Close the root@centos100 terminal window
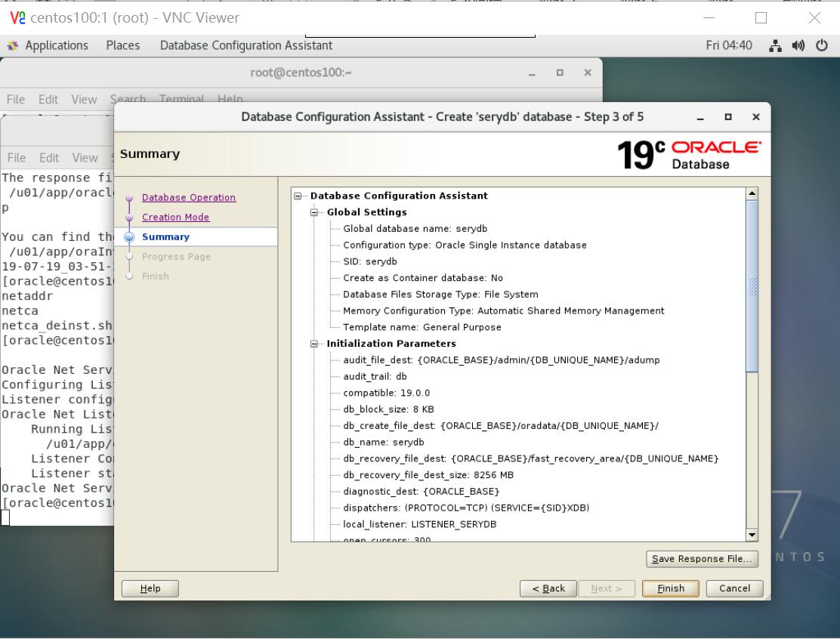840x639 pixels. tap(588, 73)
